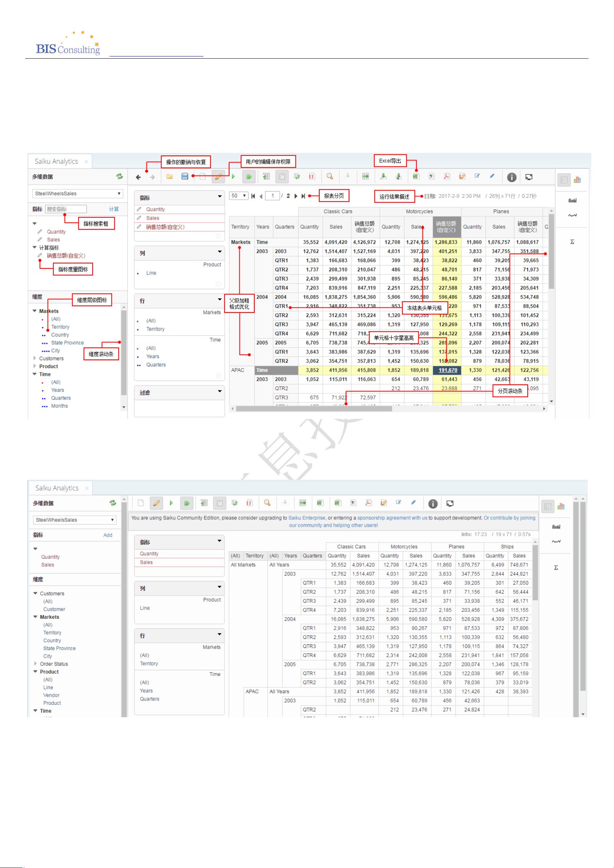The image size is (614, 868).
Task: Collapse the 计算指标 group
Action: 35,248
